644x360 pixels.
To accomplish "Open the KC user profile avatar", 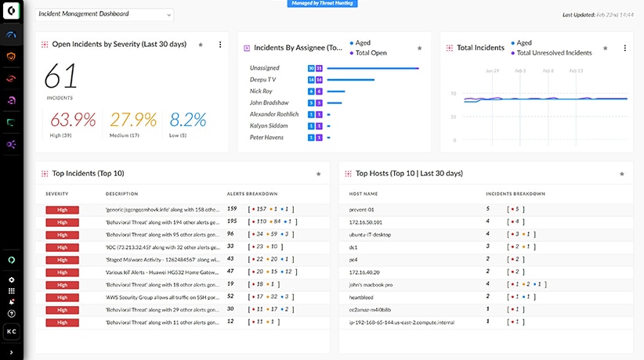I will pyautogui.click(x=11, y=333).
